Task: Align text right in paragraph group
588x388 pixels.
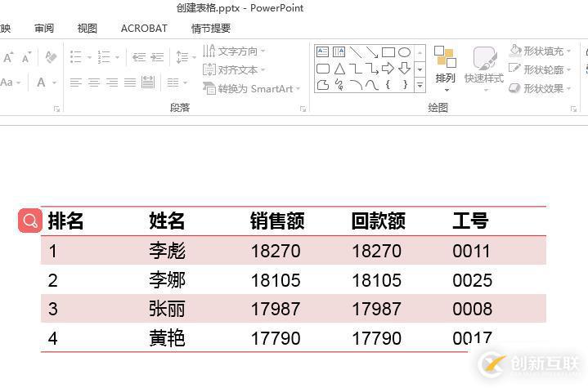Action: coord(112,83)
